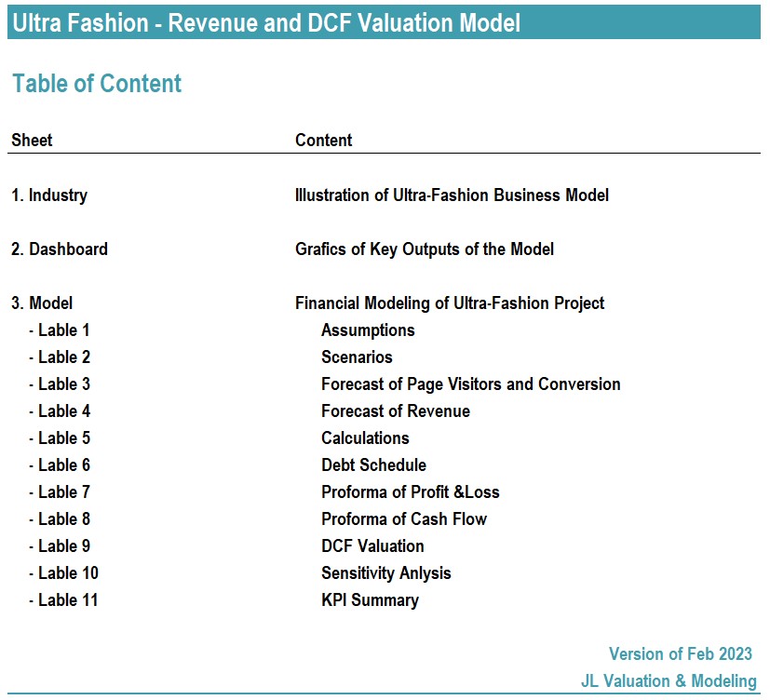Click 'Forecast of Page Visitors and Conversion'
The width and height of the screenshot is (770, 700).
coord(471,384)
